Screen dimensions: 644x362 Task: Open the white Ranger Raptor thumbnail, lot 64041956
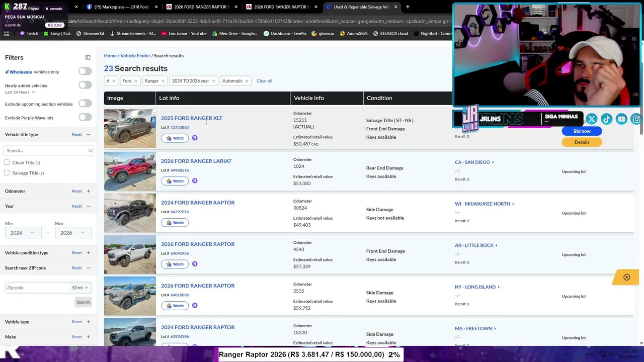pyautogui.click(x=130, y=254)
